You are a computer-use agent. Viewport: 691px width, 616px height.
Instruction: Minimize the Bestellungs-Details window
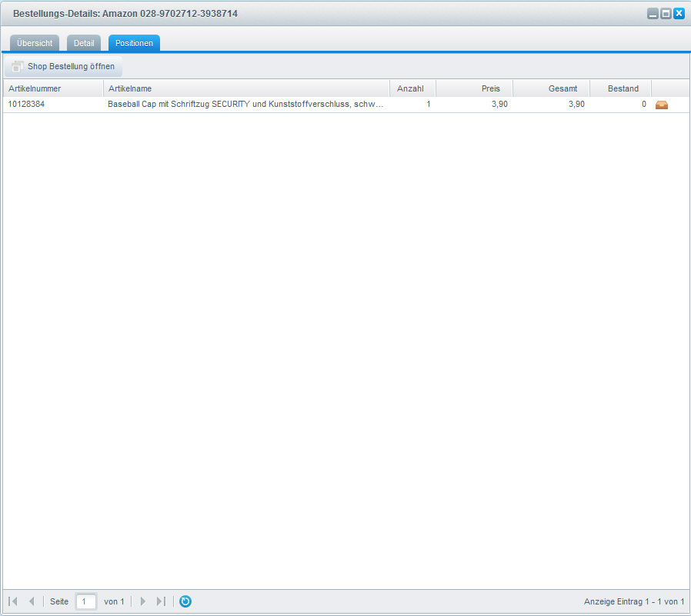pos(653,14)
